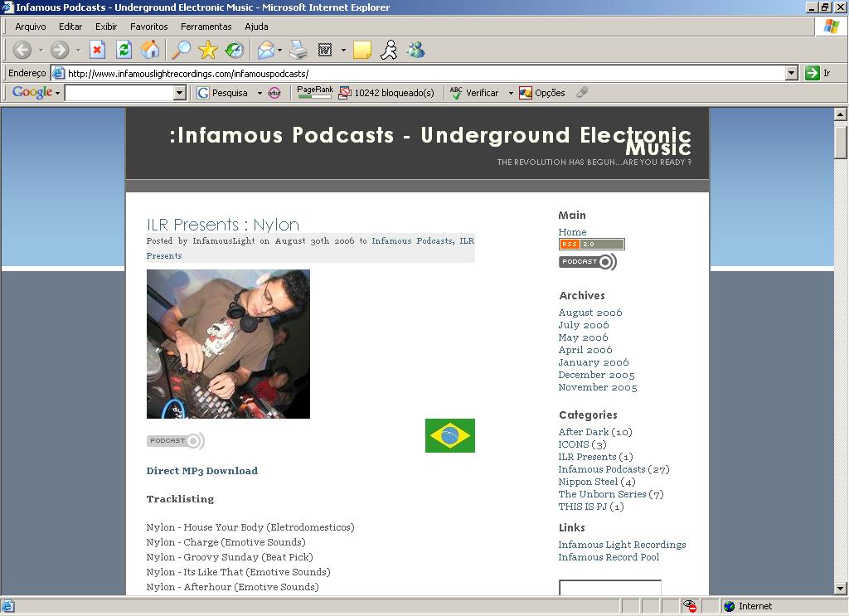This screenshot has width=849, height=616.
Task: Click the privacy report icon in status bar
Action: (689, 606)
